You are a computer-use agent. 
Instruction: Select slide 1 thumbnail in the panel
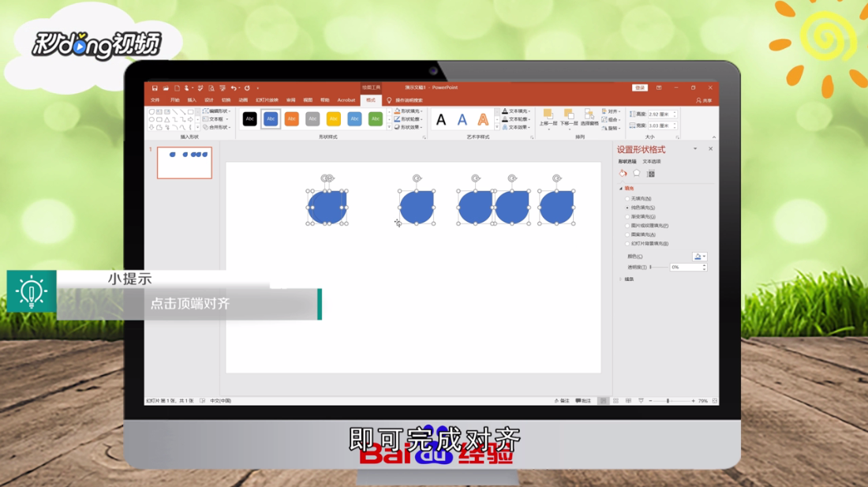pyautogui.click(x=184, y=161)
